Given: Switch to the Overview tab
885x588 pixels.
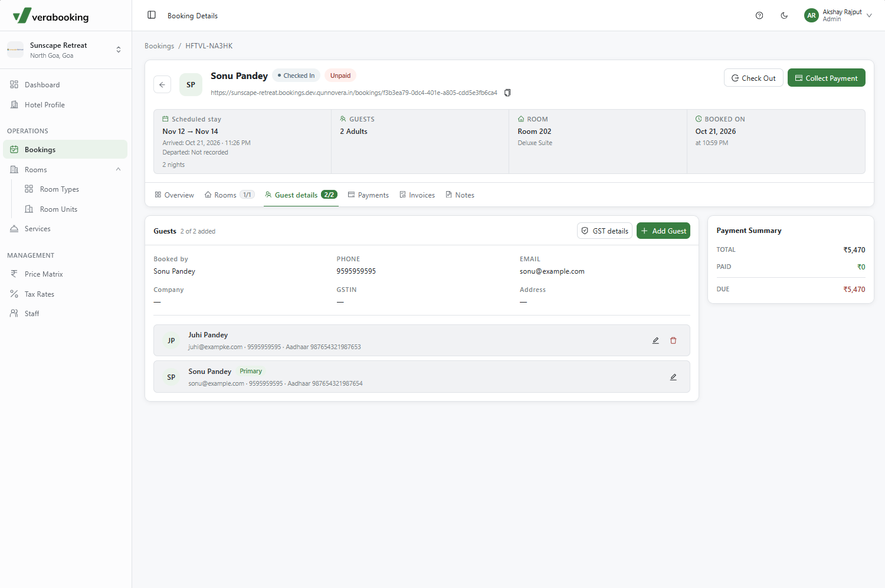Looking at the screenshot, I should 174,195.
